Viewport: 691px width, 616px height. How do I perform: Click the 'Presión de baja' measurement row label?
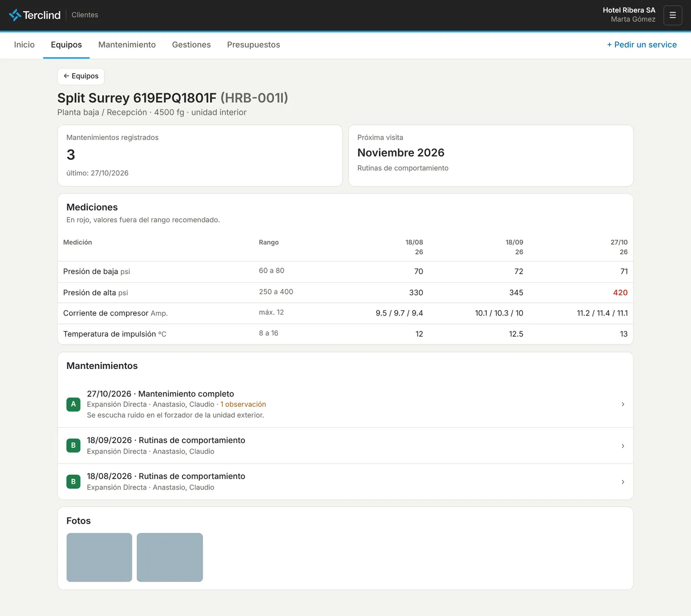91,272
